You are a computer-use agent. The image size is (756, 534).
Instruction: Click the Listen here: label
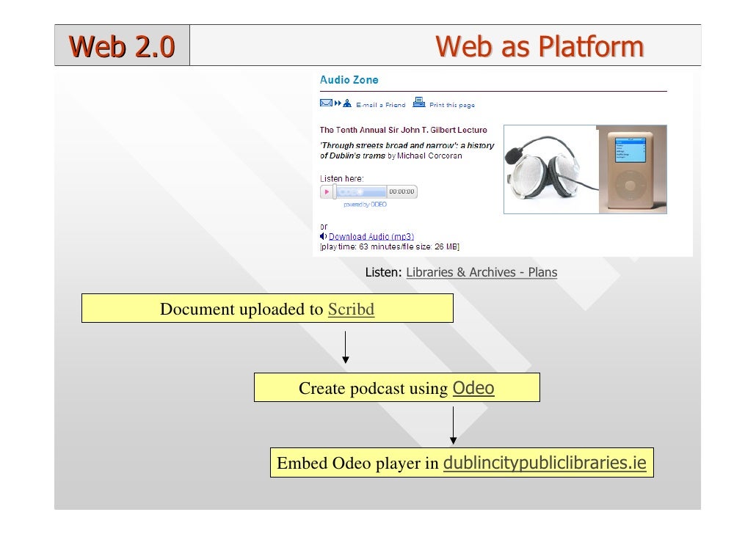click(x=342, y=178)
